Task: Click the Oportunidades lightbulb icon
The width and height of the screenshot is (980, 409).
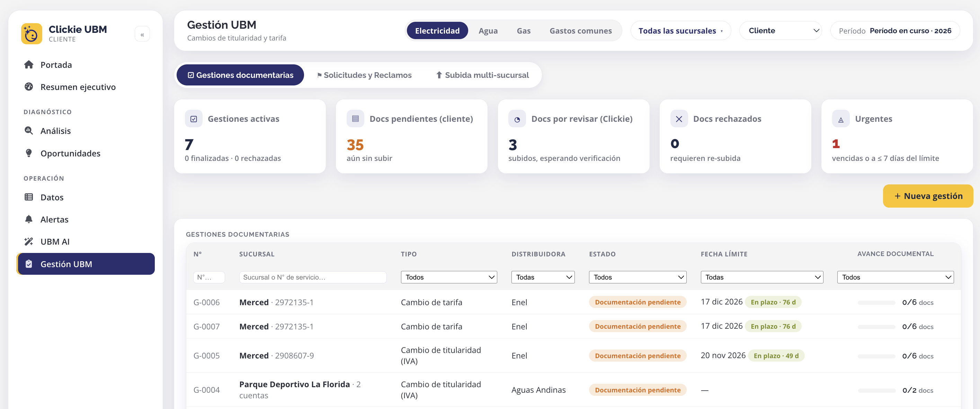Action: click(29, 153)
